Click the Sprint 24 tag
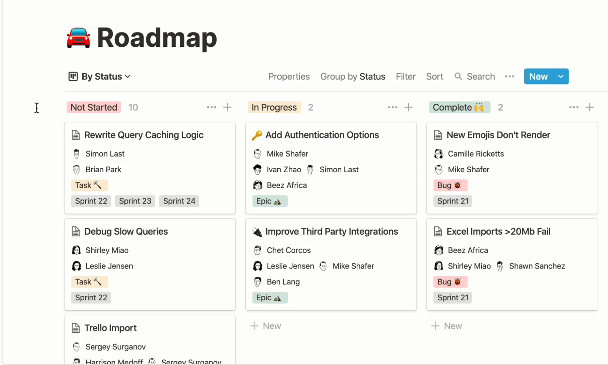Image resolution: width=608 pixels, height=365 pixels. tap(179, 201)
